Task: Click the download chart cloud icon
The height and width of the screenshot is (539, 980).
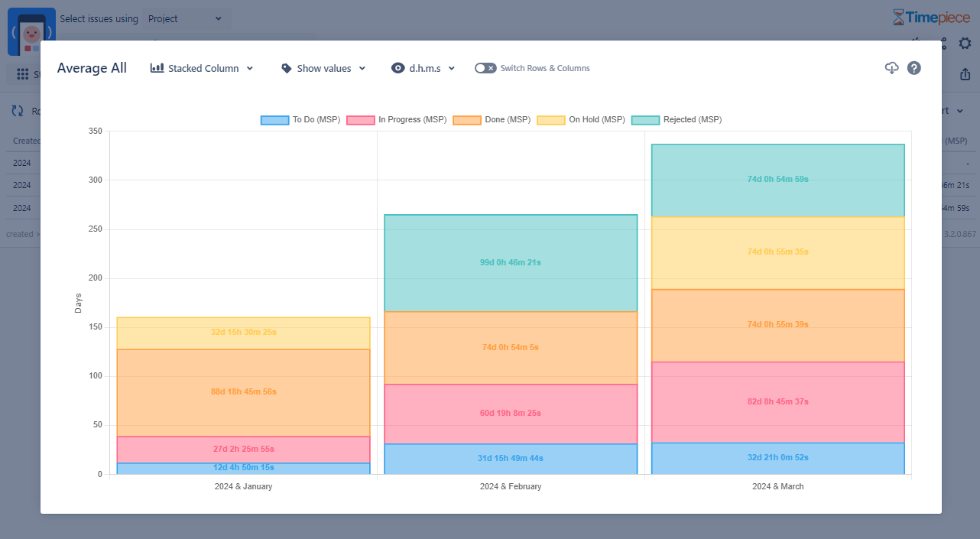Action: click(x=891, y=68)
